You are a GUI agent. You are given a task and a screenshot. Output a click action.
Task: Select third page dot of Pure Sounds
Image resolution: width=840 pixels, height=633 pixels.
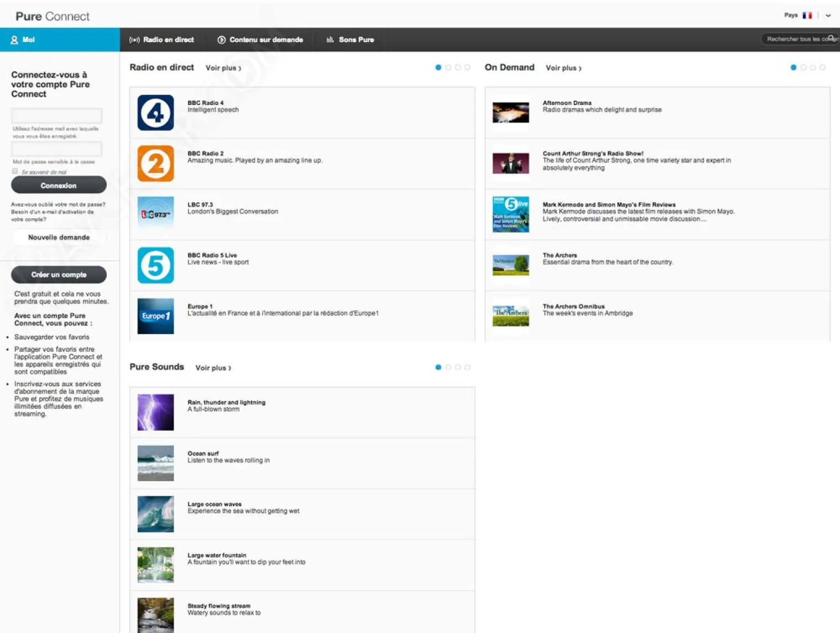458,367
